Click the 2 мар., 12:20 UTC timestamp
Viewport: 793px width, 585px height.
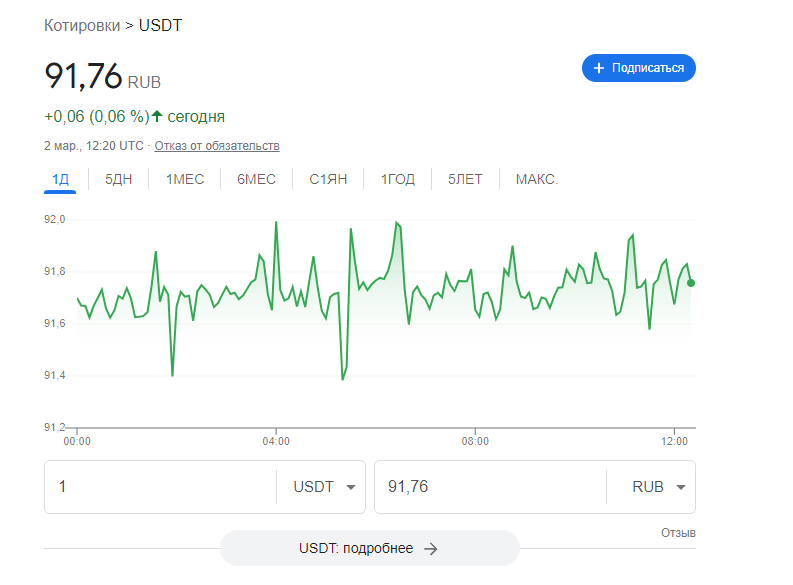(94, 146)
